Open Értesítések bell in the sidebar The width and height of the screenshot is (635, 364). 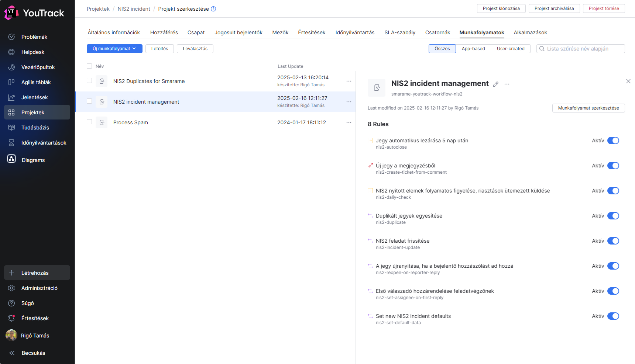pos(35,318)
